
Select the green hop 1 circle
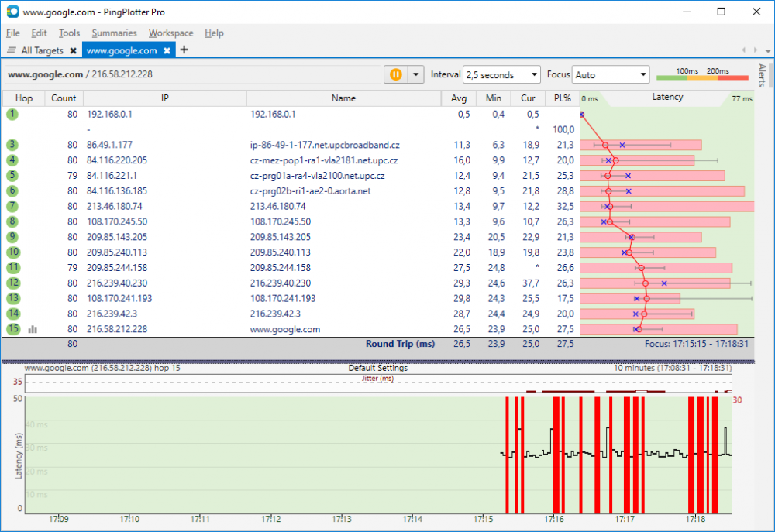click(x=12, y=114)
